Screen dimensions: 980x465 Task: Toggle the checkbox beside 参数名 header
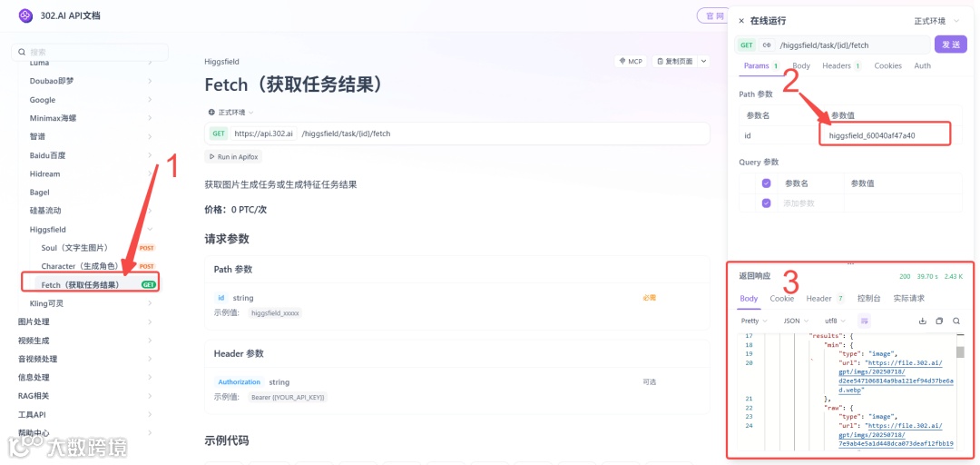pos(766,183)
